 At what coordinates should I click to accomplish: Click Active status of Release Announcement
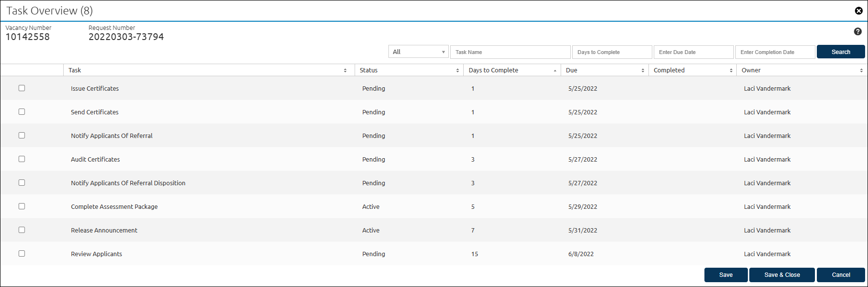click(371, 231)
